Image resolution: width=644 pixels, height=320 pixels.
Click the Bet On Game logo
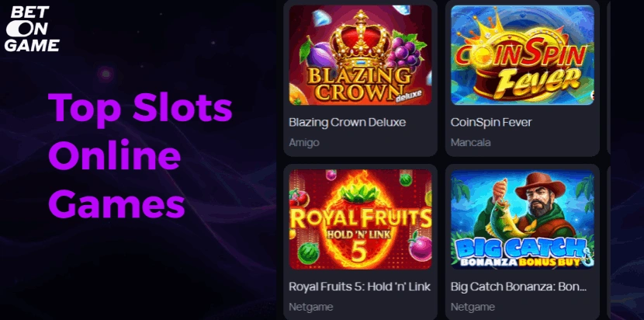coord(32,29)
